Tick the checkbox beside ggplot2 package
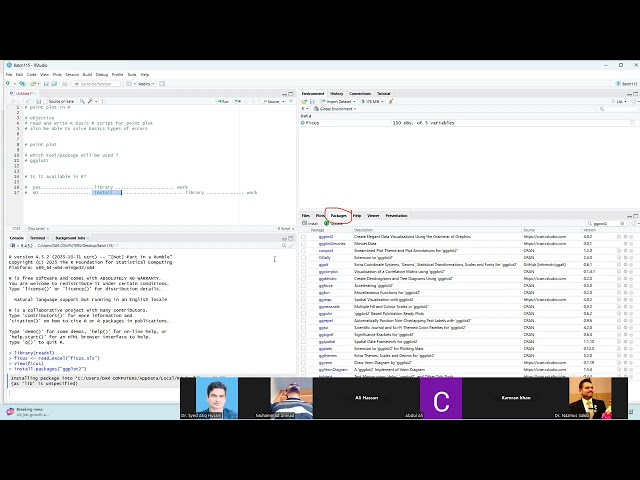 click(x=304, y=237)
